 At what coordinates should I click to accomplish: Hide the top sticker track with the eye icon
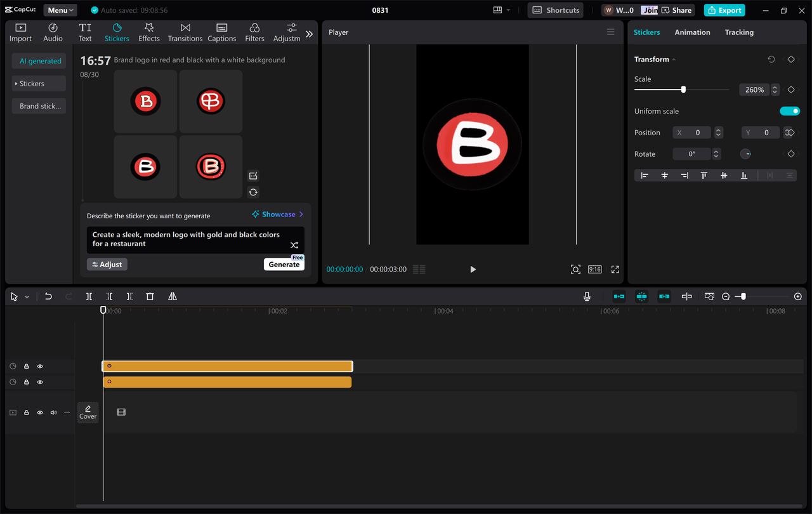click(x=40, y=366)
